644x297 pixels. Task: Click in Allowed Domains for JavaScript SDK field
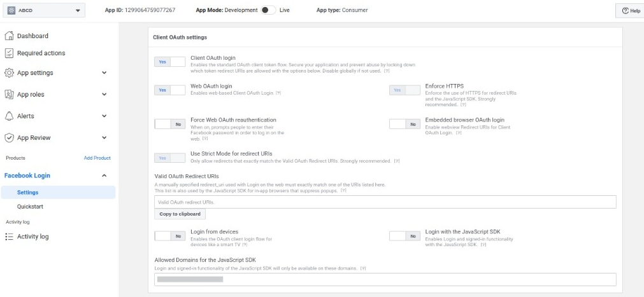point(385,279)
